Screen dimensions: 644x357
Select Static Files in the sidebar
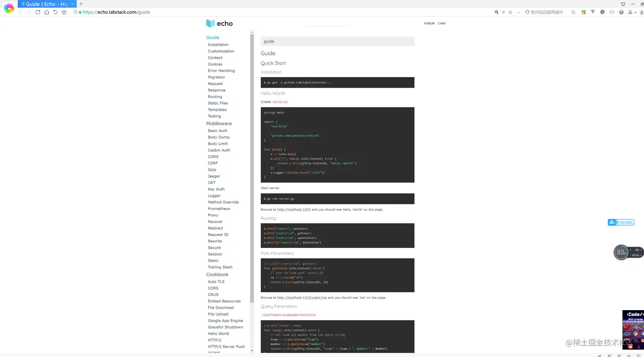click(218, 103)
